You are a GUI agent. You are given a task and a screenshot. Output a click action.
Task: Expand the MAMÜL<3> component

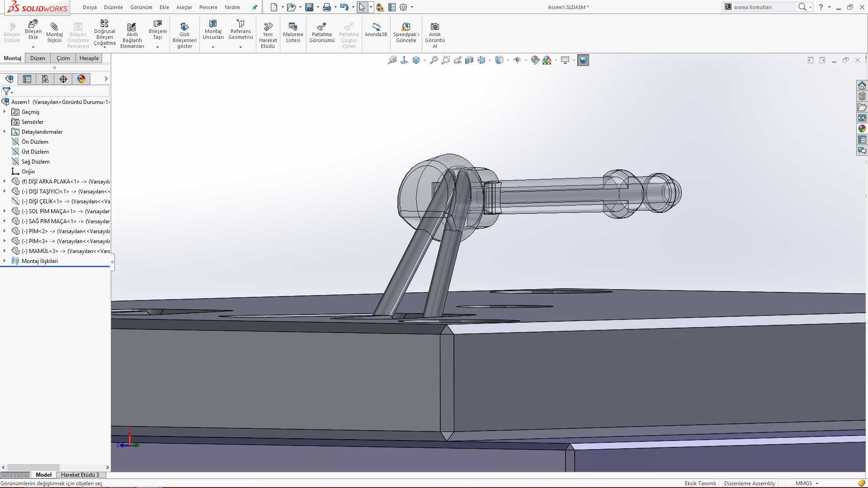[5, 251]
